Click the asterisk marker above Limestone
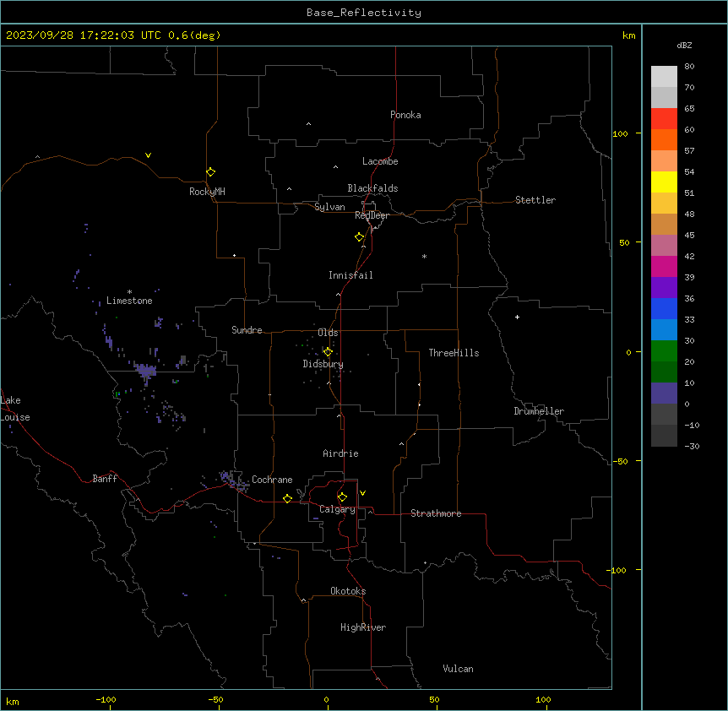The height and width of the screenshot is (711, 728). [x=129, y=292]
